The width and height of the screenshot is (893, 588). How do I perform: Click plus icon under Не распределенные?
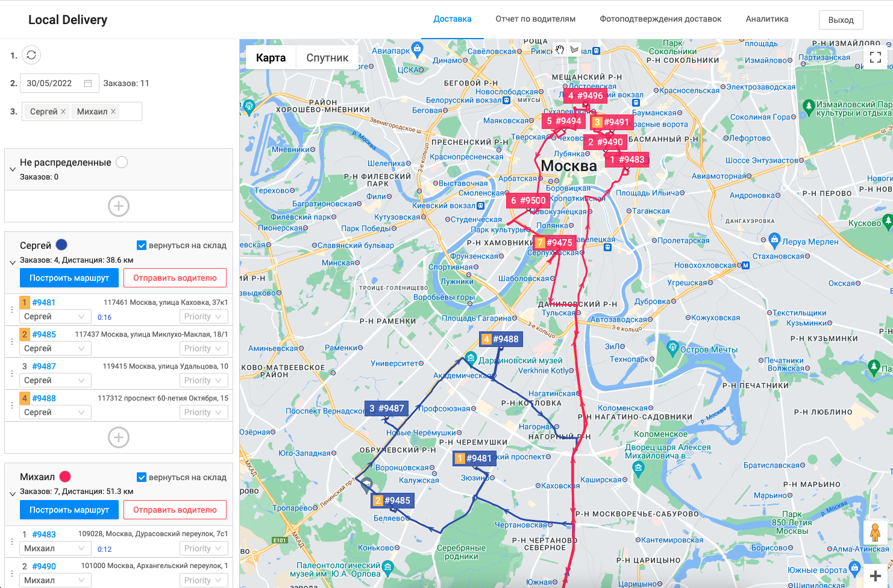[119, 206]
